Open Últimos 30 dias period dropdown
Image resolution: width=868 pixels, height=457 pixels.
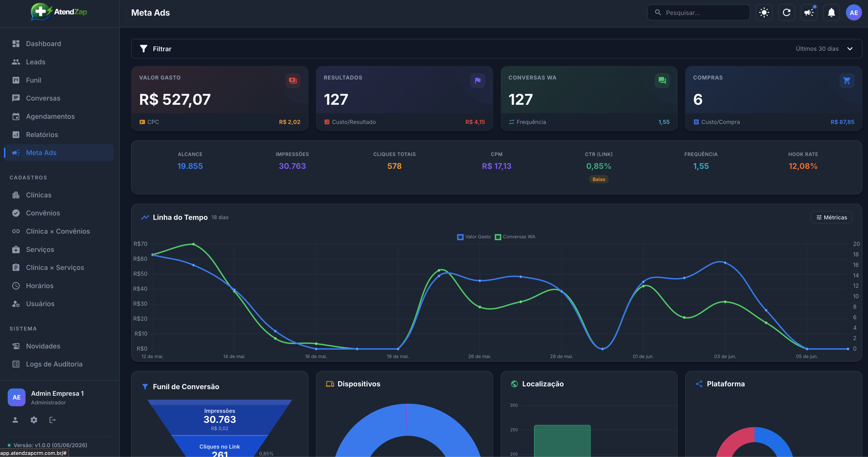pos(824,49)
